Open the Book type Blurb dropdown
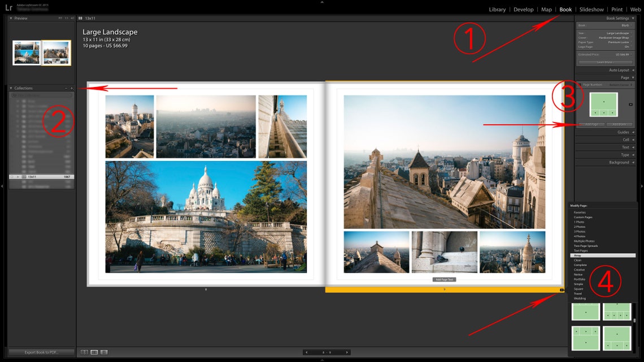The image size is (644, 362). [x=626, y=25]
